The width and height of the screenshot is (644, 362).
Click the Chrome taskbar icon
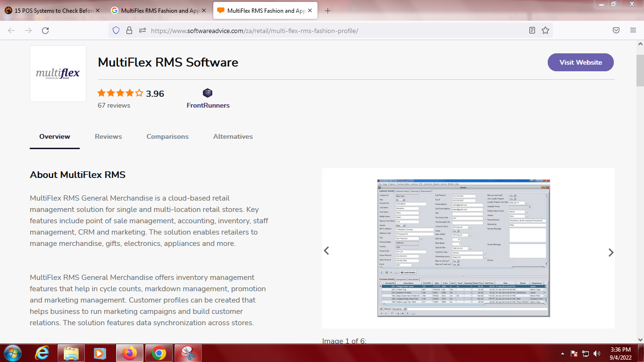point(159,353)
